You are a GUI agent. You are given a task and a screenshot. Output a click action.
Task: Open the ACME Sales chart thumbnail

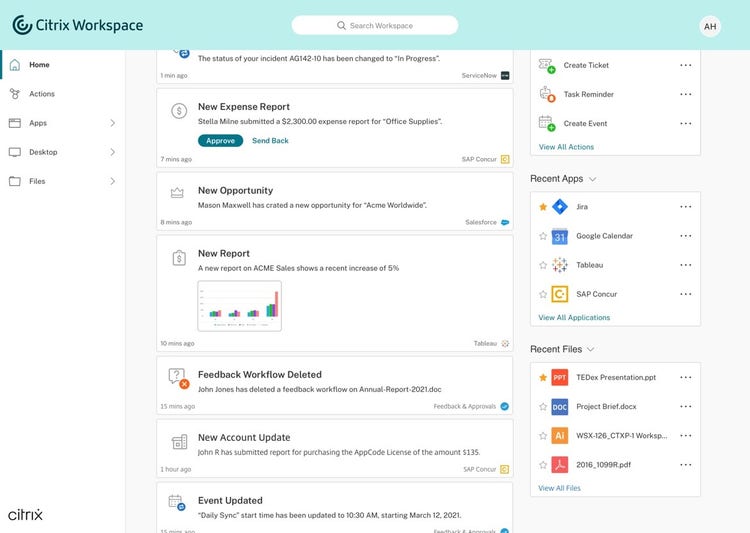click(240, 306)
